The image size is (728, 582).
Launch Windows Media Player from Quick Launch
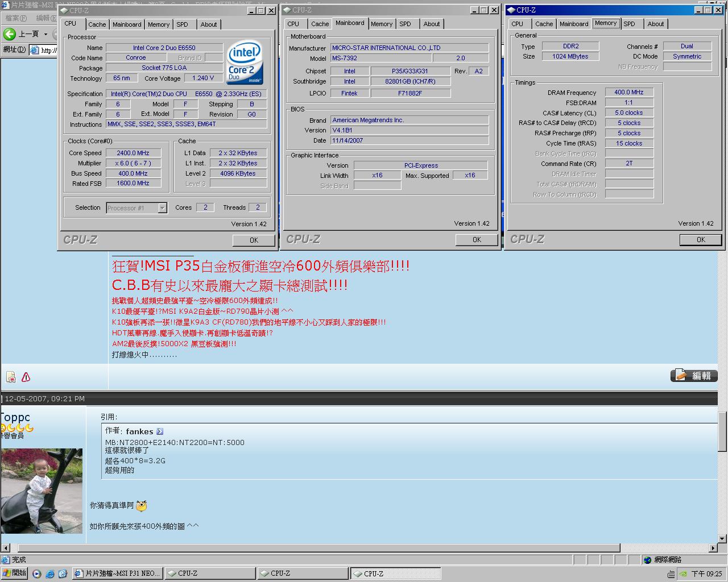pos(37,574)
